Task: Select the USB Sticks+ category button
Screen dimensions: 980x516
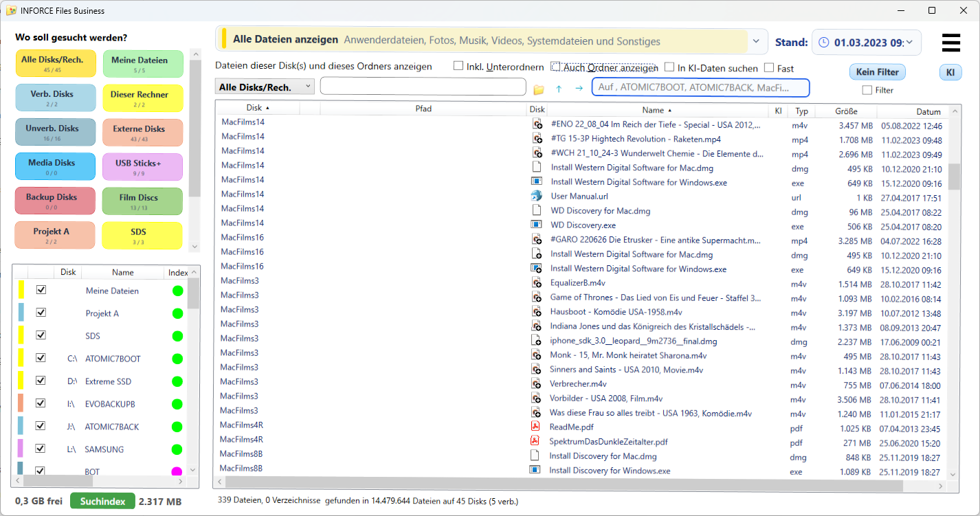Action: point(143,166)
